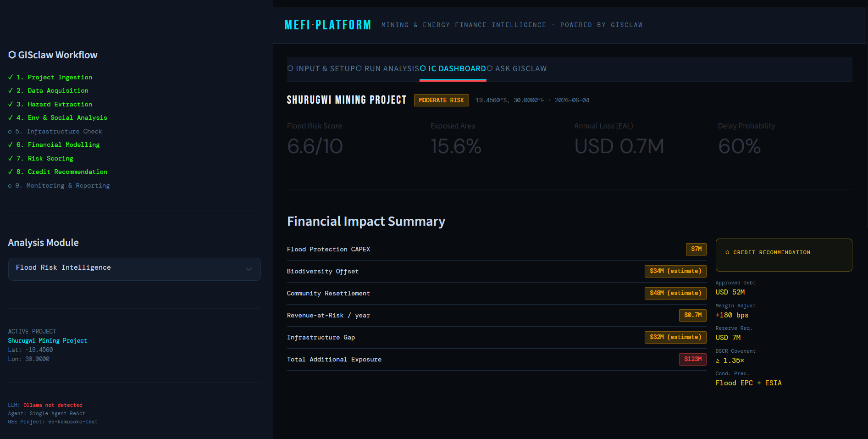The width and height of the screenshot is (868, 439).
Task: Click the Total Additional Exposure row label
Action: point(334,360)
